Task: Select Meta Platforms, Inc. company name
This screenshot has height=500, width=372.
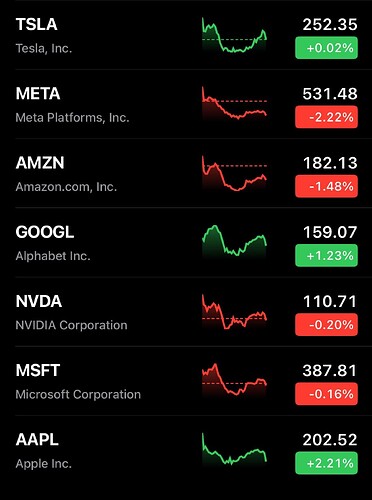Action: 72,118
